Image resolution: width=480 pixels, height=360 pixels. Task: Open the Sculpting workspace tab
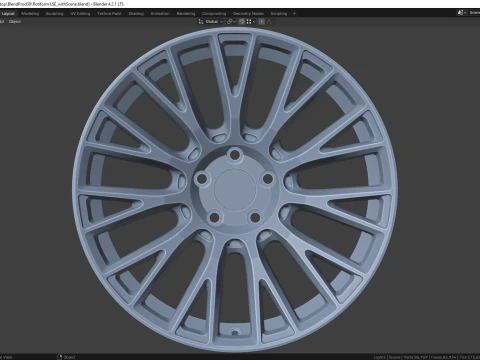(54, 14)
